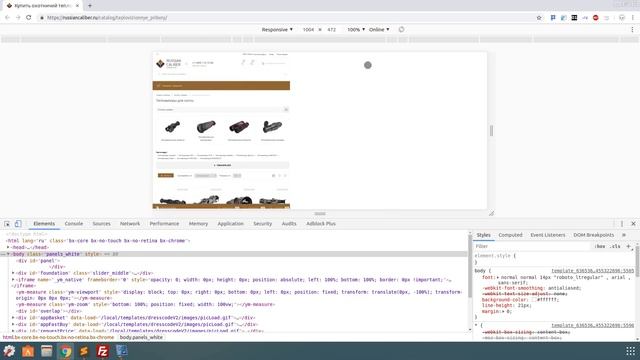640x360 pixels.
Task: Click the black square extension icon
Action: click(x=574, y=18)
